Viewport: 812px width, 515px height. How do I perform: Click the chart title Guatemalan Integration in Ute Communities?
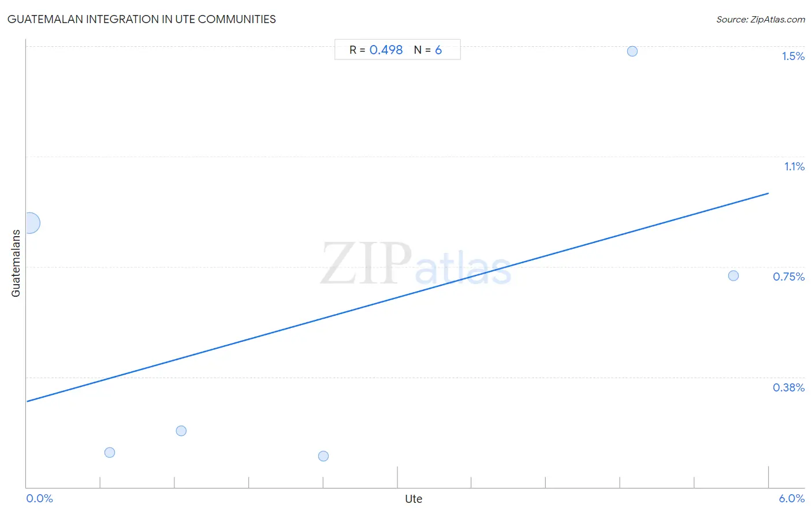[141, 19]
